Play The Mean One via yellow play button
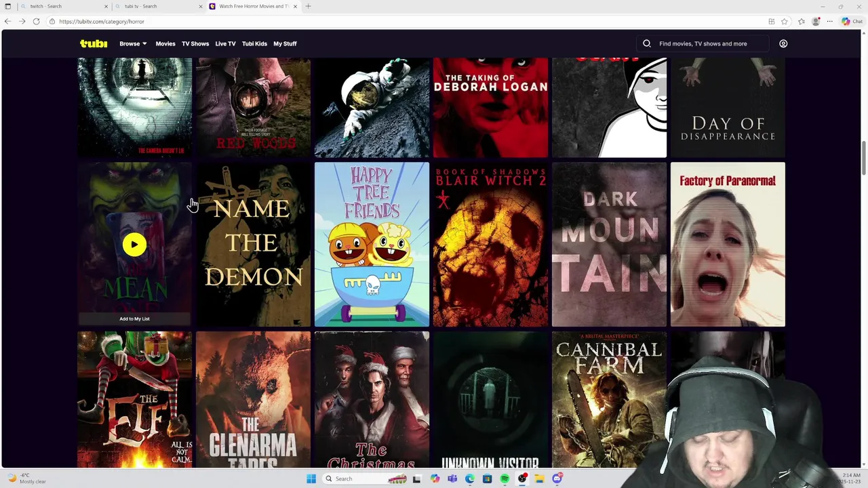Viewport: 868px width, 488px height. click(x=134, y=245)
